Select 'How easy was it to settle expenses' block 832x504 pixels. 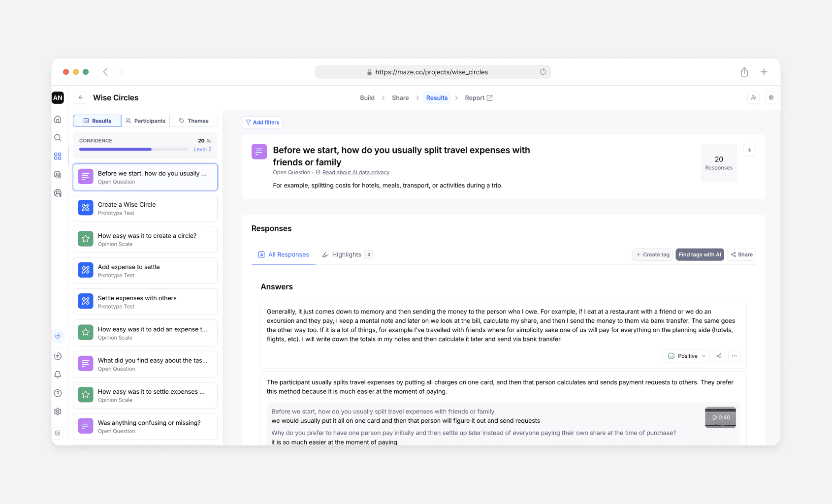(x=145, y=395)
